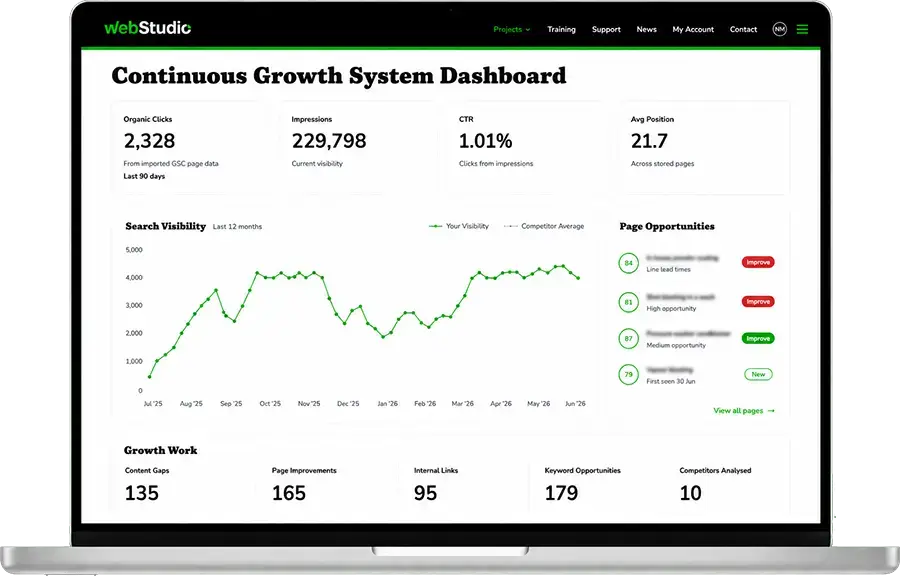Click the Contact navigation link
This screenshot has width=900, height=577.
point(743,29)
